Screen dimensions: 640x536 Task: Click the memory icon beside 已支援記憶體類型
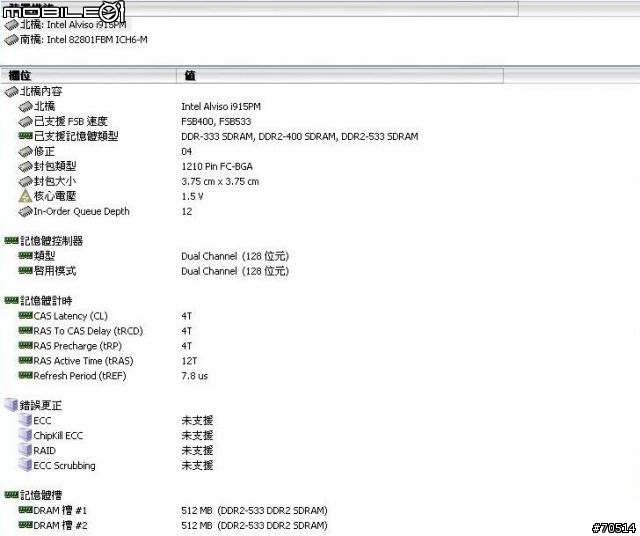(25, 136)
